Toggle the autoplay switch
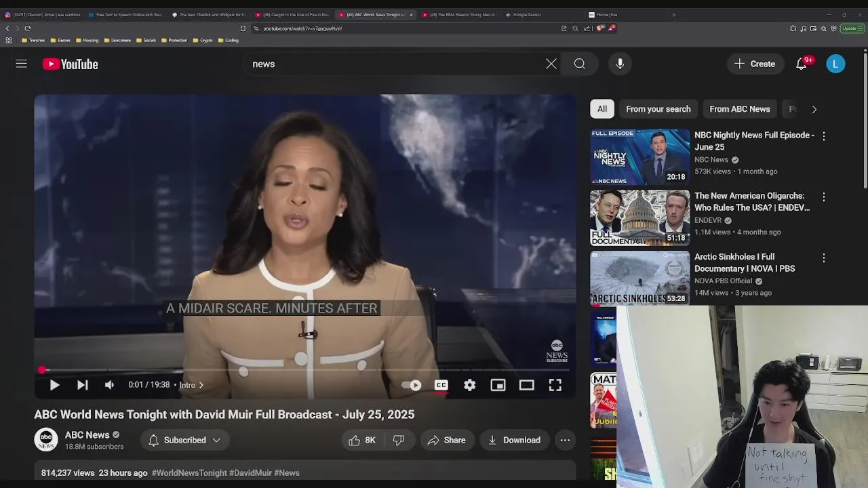868x488 pixels. pos(412,385)
